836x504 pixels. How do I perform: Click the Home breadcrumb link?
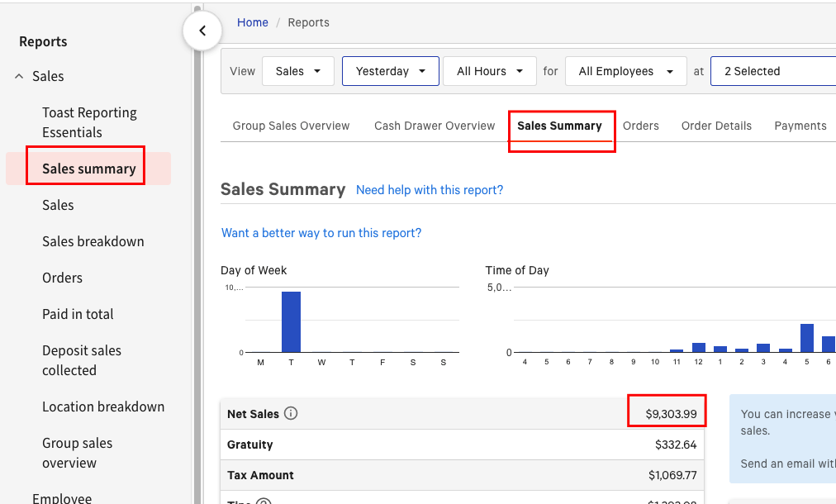point(252,22)
